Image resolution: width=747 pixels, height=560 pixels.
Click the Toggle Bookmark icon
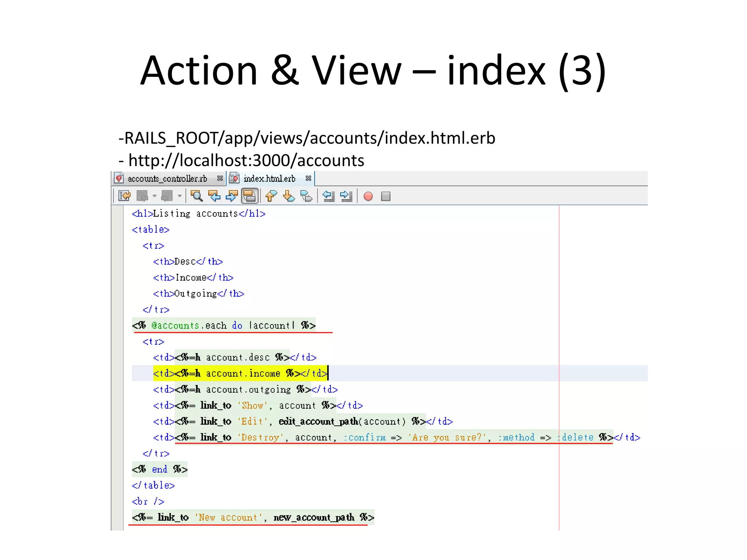pos(306,196)
